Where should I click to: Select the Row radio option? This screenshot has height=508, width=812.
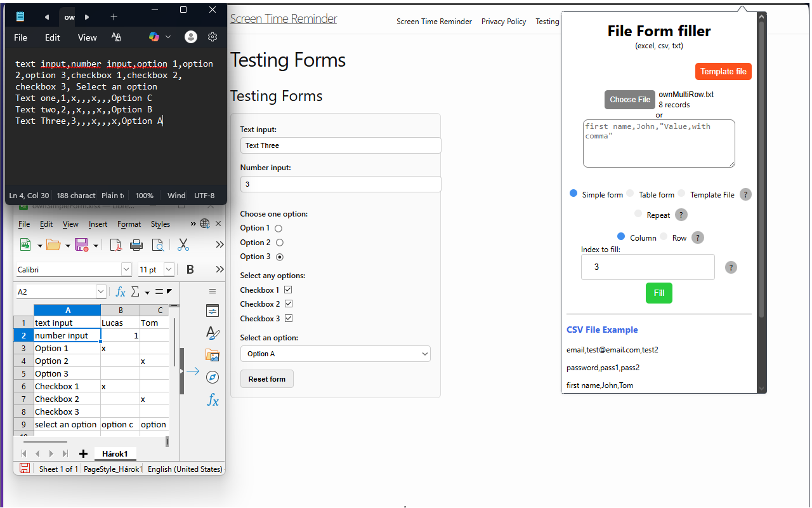(x=664, y=237)
